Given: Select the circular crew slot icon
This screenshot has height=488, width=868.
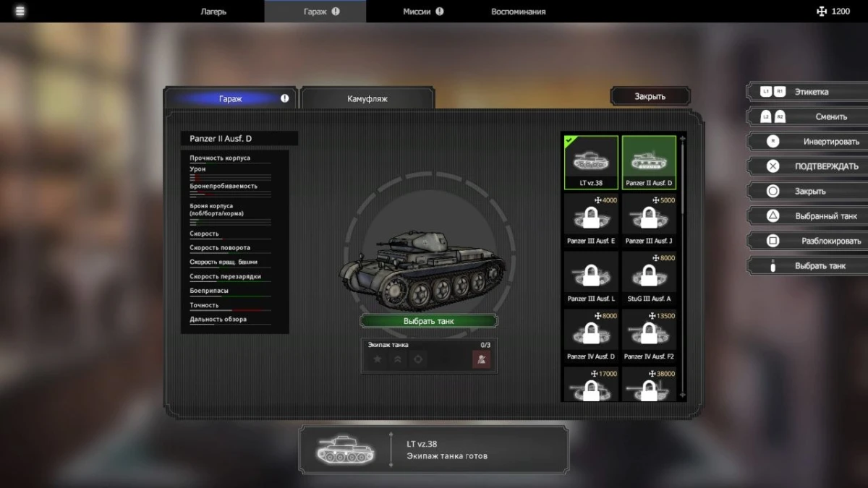Looking at the screenshot, I should click(x=418, y=359).
